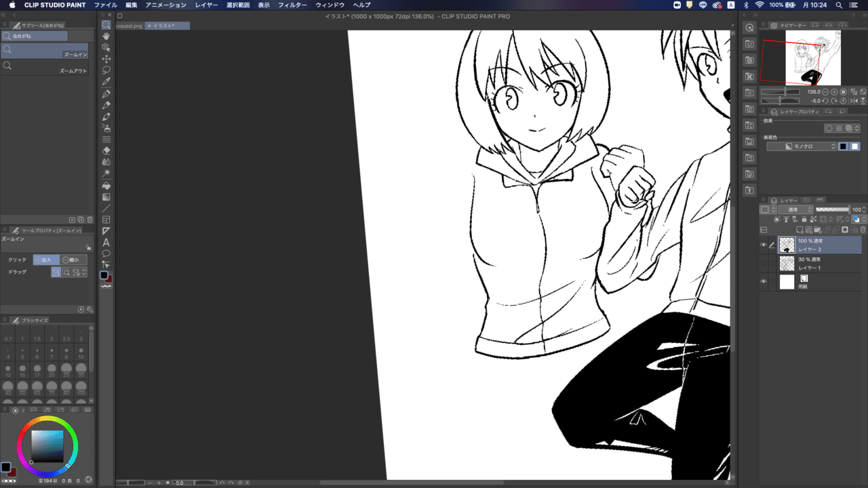
Task: Enable the layer lock toggle
Action: (x=804, y=219)
